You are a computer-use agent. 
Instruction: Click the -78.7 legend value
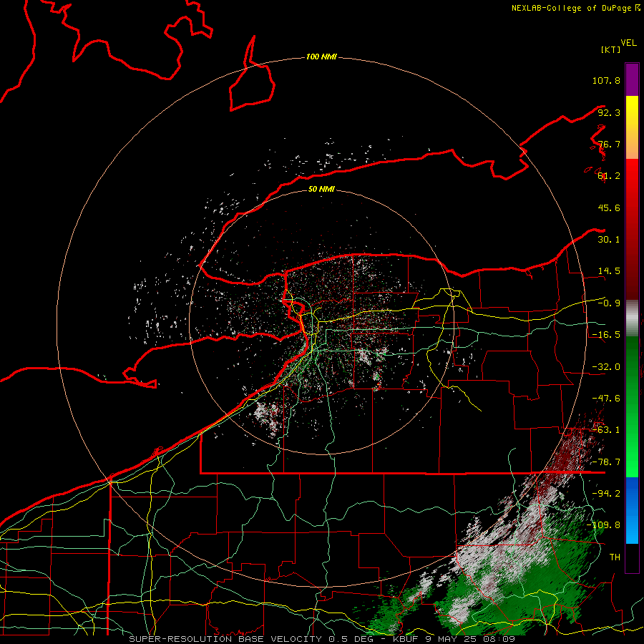coord(606,462)
